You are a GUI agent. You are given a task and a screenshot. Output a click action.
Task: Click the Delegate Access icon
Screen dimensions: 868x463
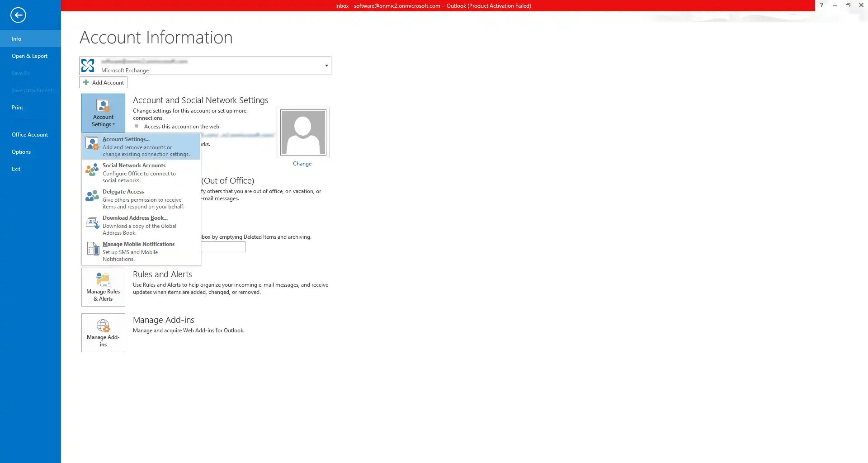(92, 196)
